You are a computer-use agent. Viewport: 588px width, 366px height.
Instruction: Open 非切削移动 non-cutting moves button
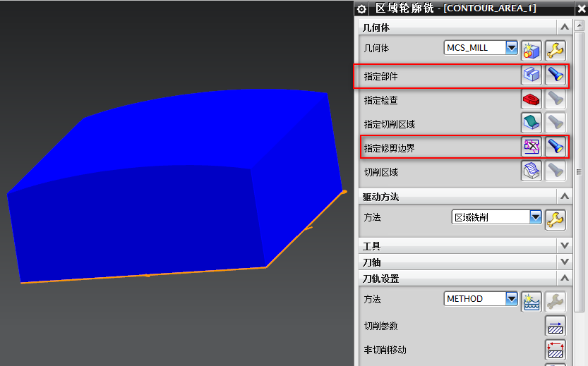556,349
